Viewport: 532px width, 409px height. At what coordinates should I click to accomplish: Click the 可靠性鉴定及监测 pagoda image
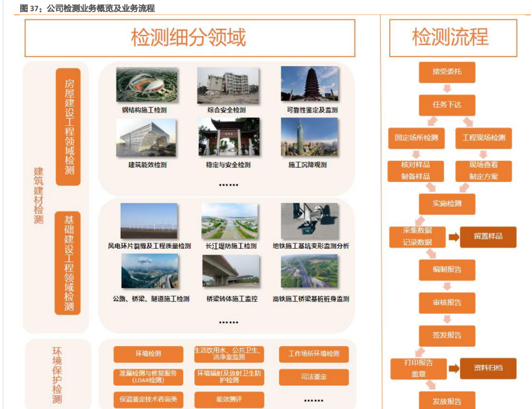(x=309, y=84)
